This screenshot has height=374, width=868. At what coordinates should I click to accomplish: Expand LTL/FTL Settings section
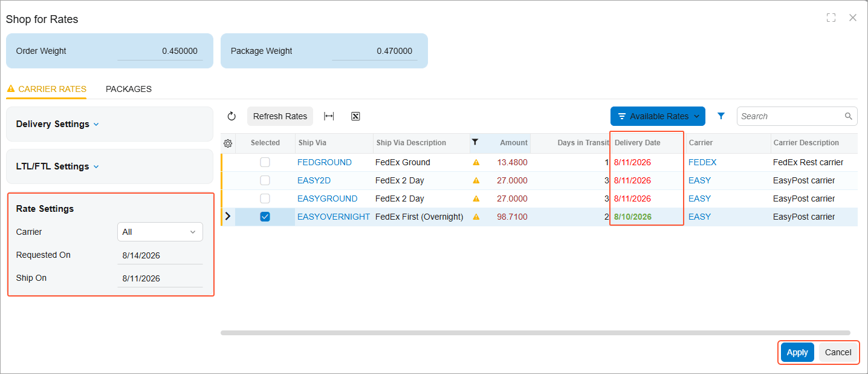click(57, 166)
